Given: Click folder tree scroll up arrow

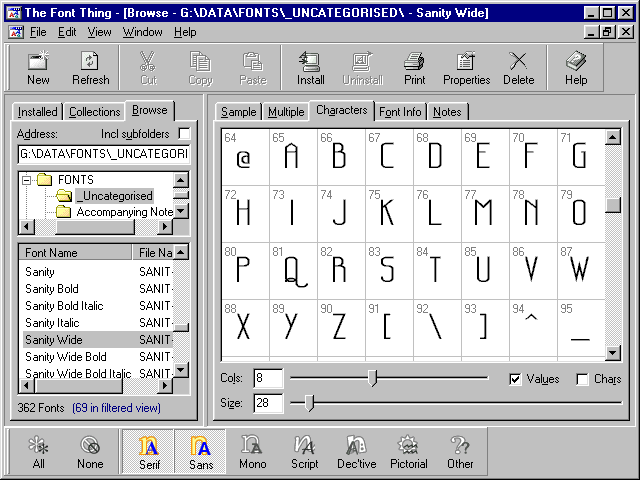Looking at the screenshot, I should (181, 180).
